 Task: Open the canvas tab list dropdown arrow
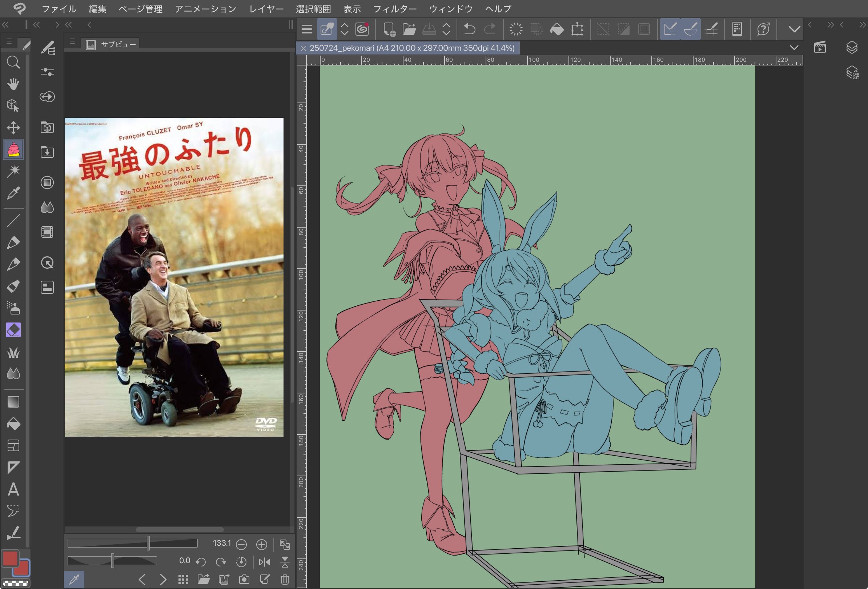pyautogui.click(x=794, y=47)
